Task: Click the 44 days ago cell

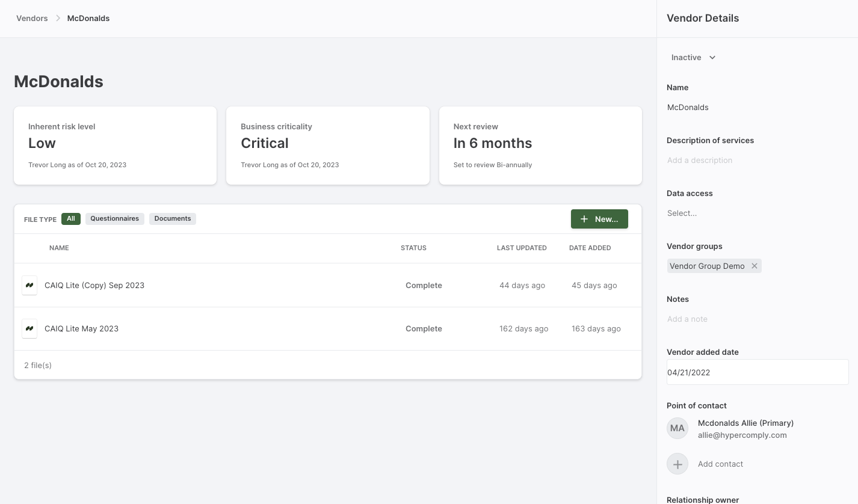Action: (522, 285)
